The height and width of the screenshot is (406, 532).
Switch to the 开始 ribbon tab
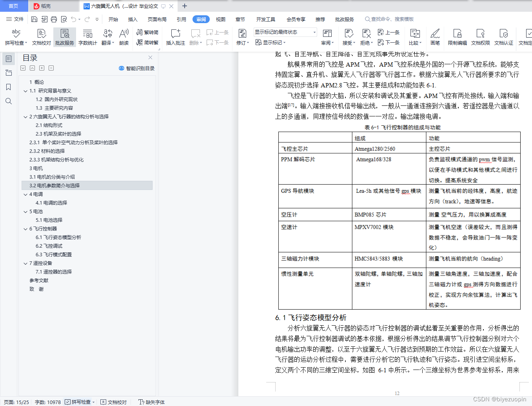point(113,19)
